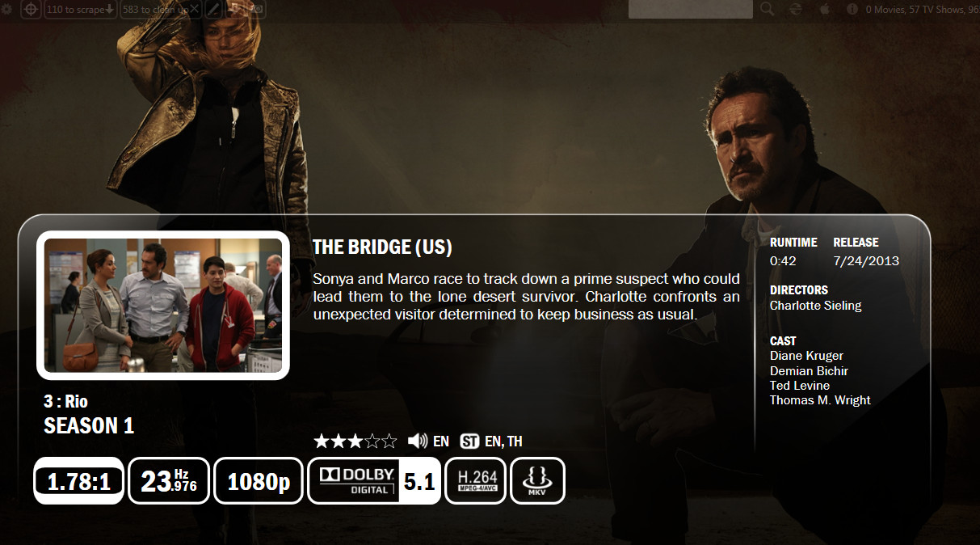
Task: Click the H.264 codec badge
Action: pyautogui.click(x=476, y=481)
